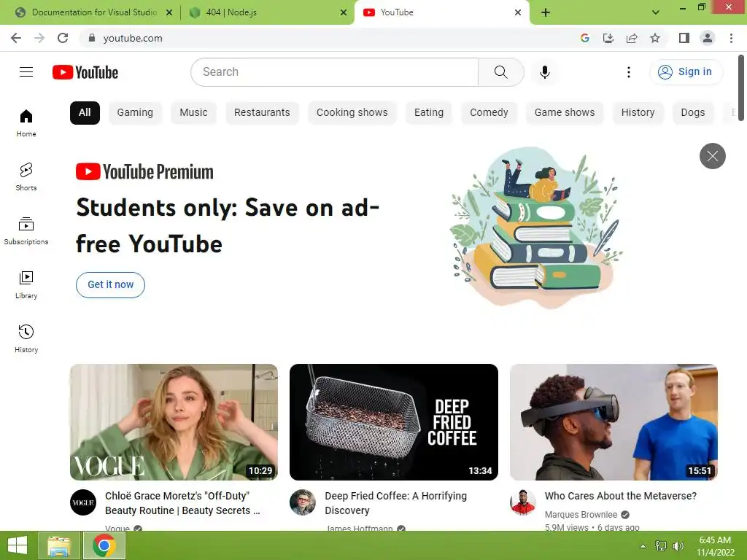
Task: Open the YouTube hamburger guide menu
Action: 26,72
